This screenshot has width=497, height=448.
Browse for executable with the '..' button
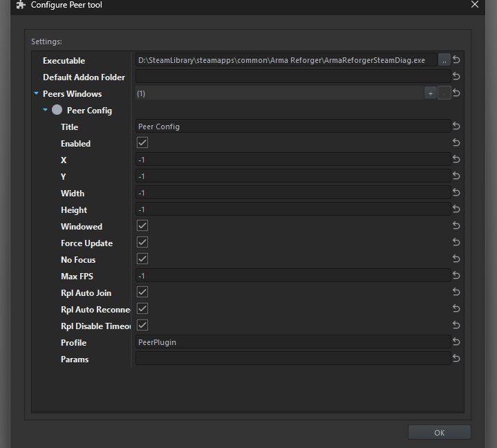[444, 60]
